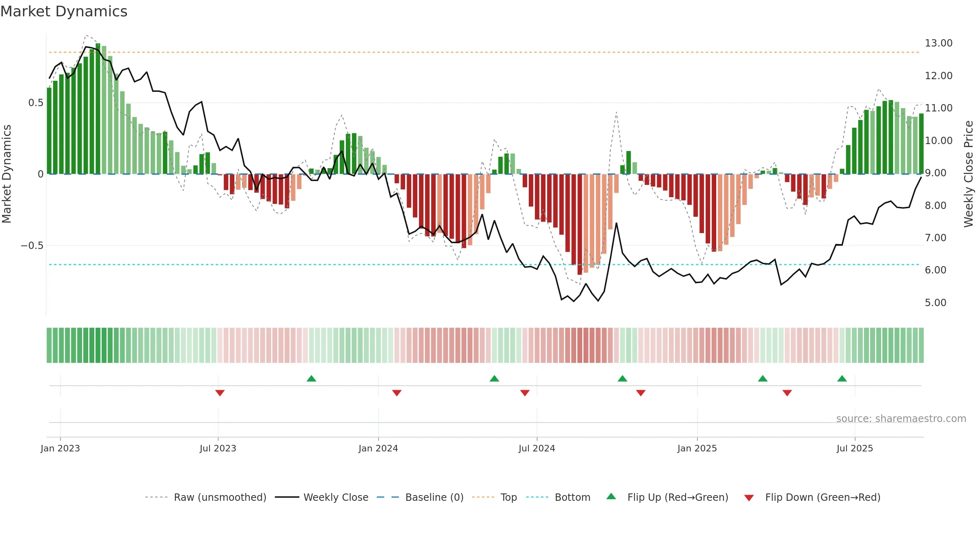
Task: Click the Raw (unsmoothed) legend entry
Action: coord(205,497)
